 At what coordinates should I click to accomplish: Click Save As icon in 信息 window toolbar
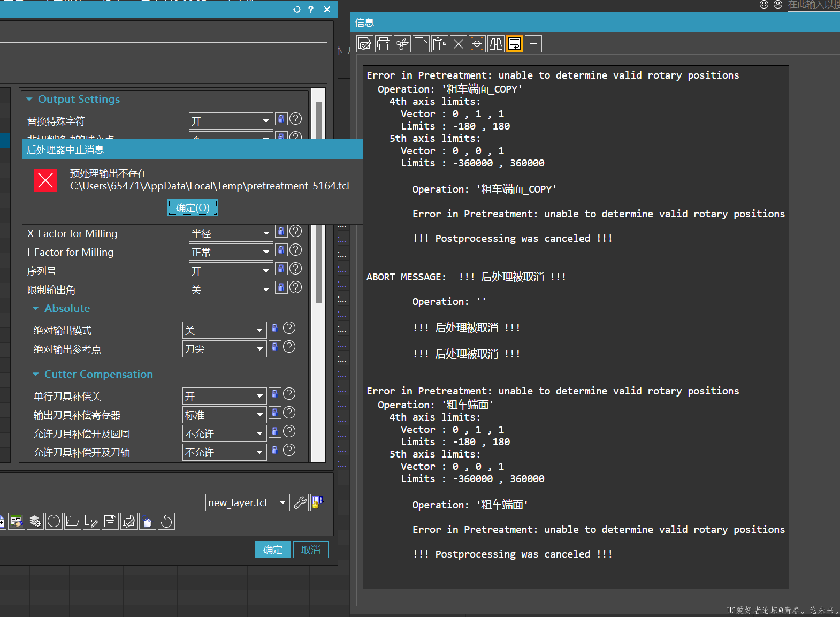[365, 44]
